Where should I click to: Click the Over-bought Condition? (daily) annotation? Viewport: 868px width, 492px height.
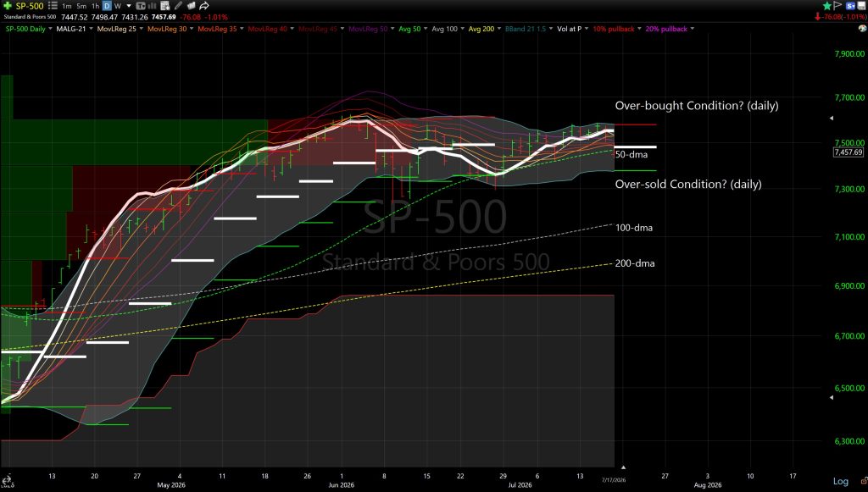click(697, 106)
